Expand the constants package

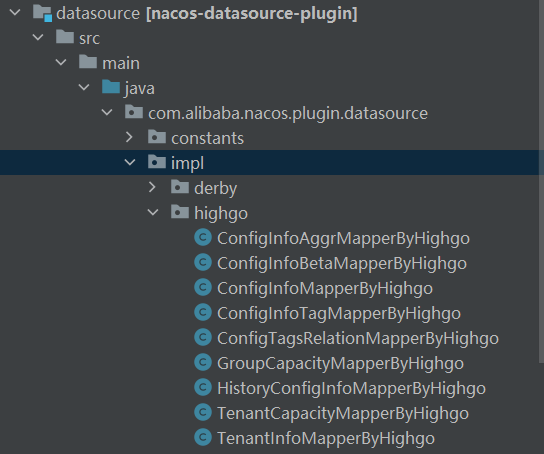pos(129,137)
